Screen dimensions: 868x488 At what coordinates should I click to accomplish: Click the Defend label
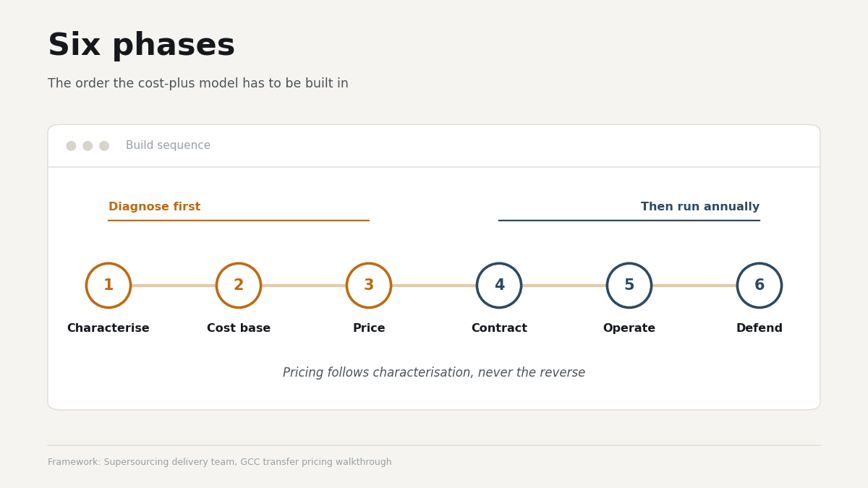[759, 328]
